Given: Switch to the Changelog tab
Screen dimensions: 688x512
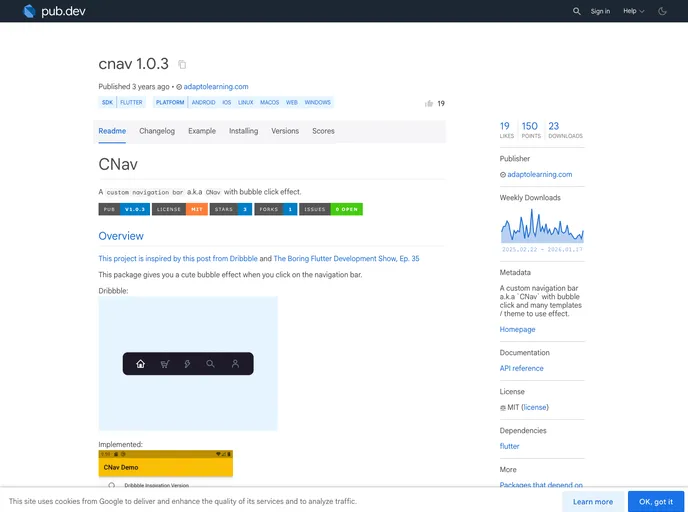Looking at the screenshot, I should point(157,131).
